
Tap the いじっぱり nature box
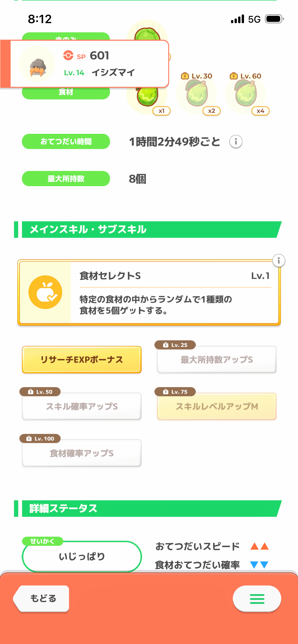pyautogui.click(x=82, y=557)
